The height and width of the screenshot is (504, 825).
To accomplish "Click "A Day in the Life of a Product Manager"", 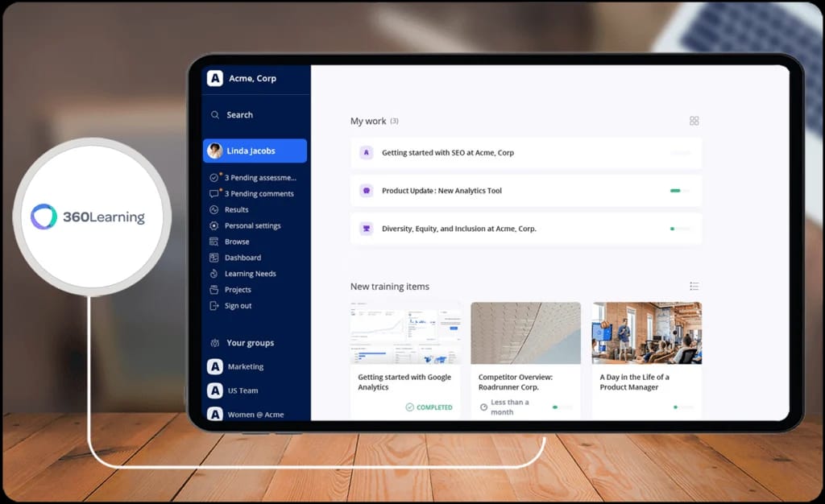I will point(635,382).
